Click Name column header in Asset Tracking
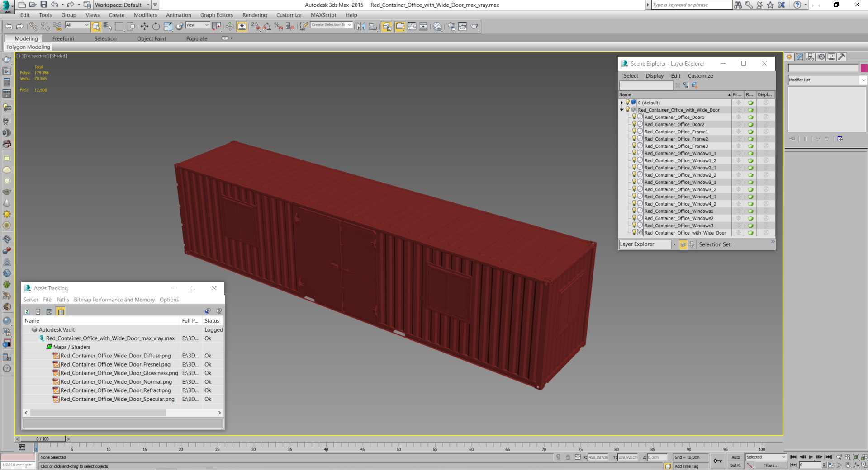 pos(101,321)
